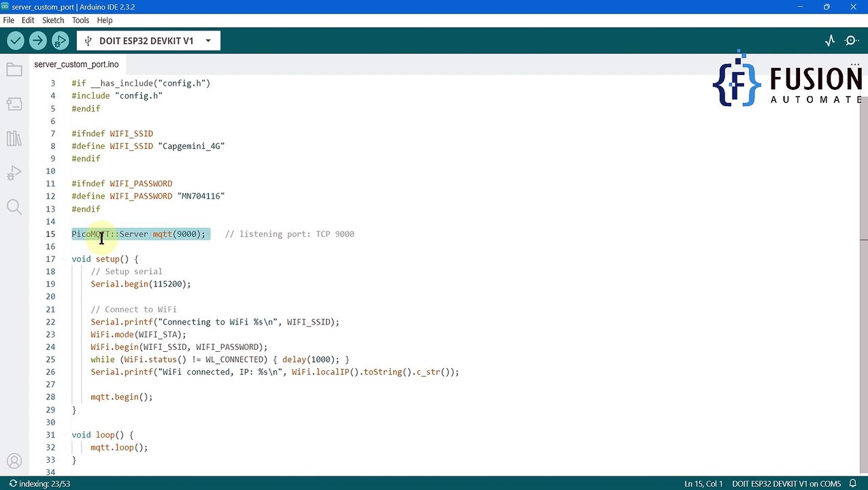This screenshot has height=490, width=868.
Task: Click #ifndef WIFI_SSID on line 7
Action: click(112, 134)
